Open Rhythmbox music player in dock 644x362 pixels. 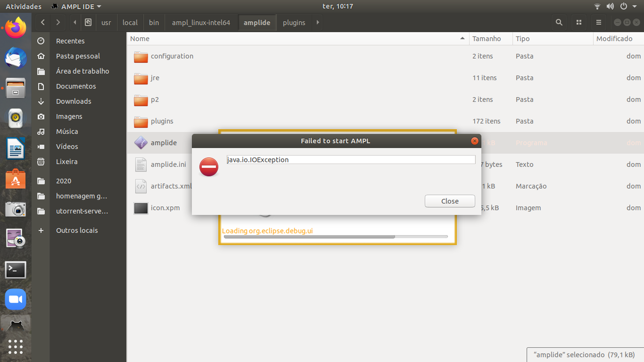pos(16,118)
